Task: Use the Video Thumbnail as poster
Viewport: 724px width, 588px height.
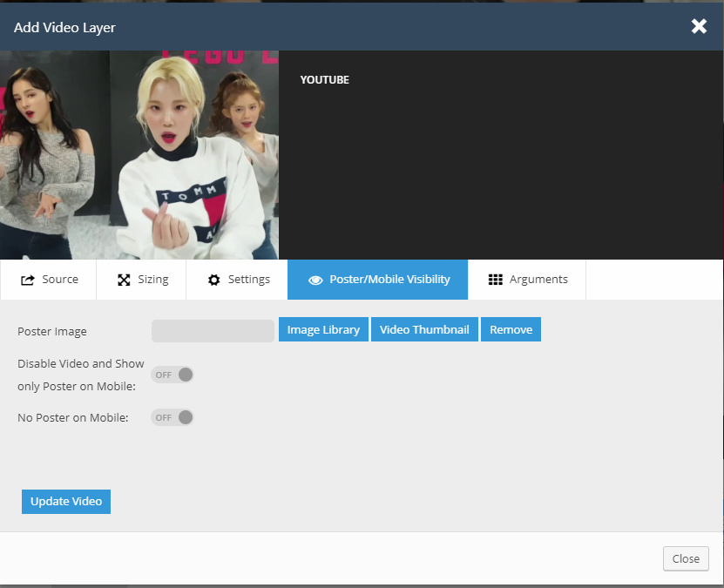Action: pyautogui.click(x=424, y=329)
